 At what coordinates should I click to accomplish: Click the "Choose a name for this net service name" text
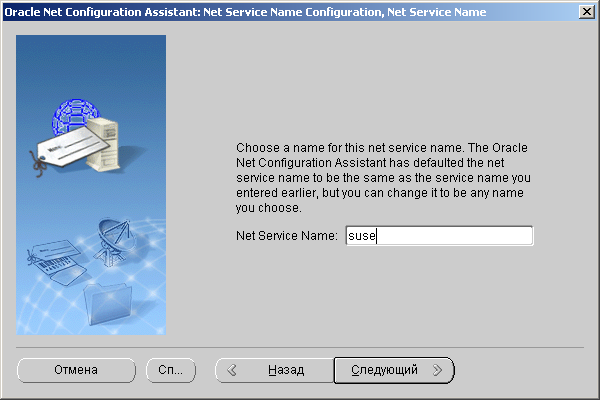point(349,148)
